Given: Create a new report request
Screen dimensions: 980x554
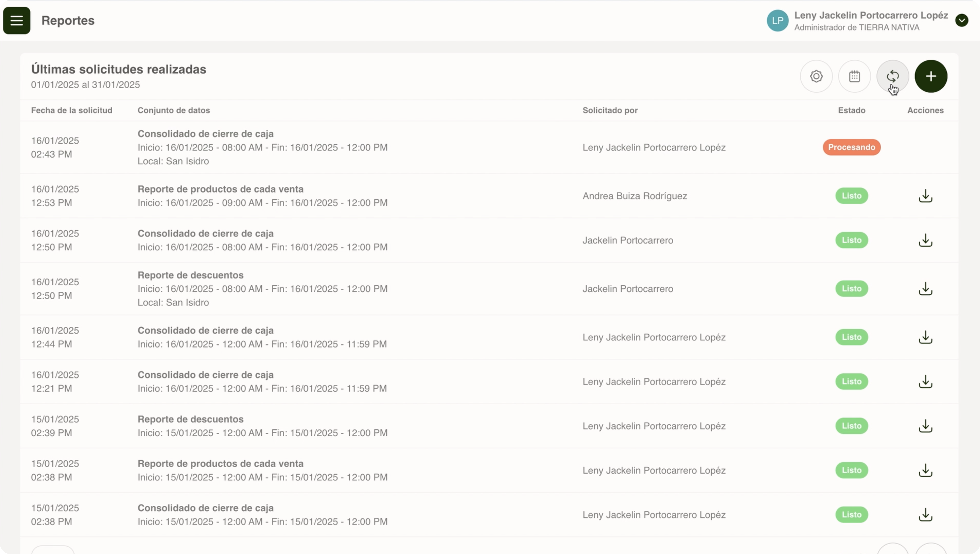Looking at the screenshot, I should tap(931, 76).
